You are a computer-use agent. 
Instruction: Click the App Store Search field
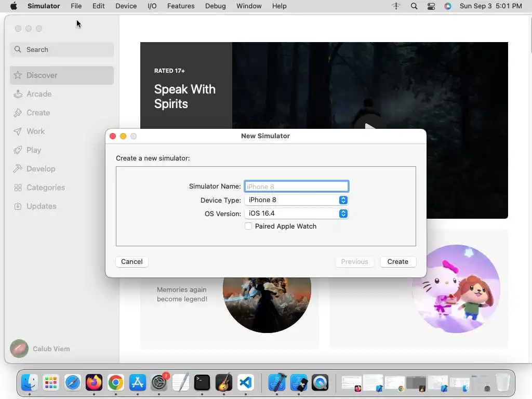(62, 49)
